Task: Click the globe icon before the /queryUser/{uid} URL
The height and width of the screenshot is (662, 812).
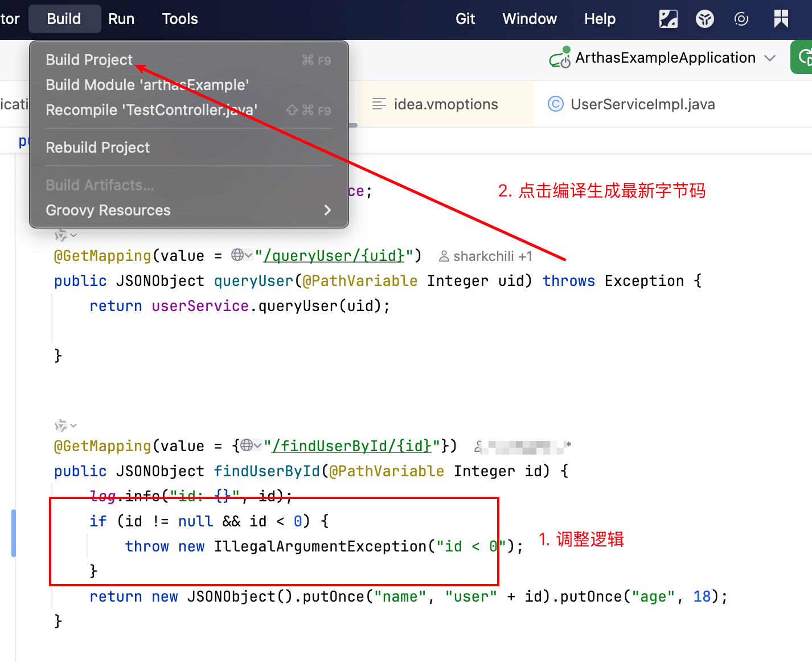Action: 237,255
